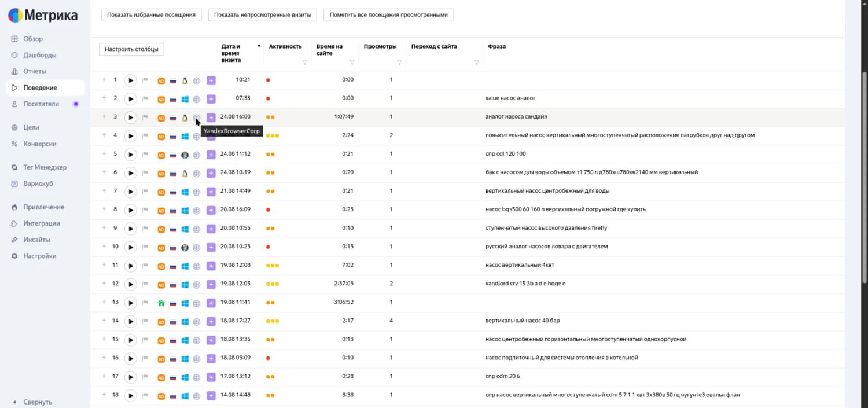The width and height of the screenshot is (868, 408).
Task: Click the browser globe icon in row 1
Action: (x=197, y=80)
